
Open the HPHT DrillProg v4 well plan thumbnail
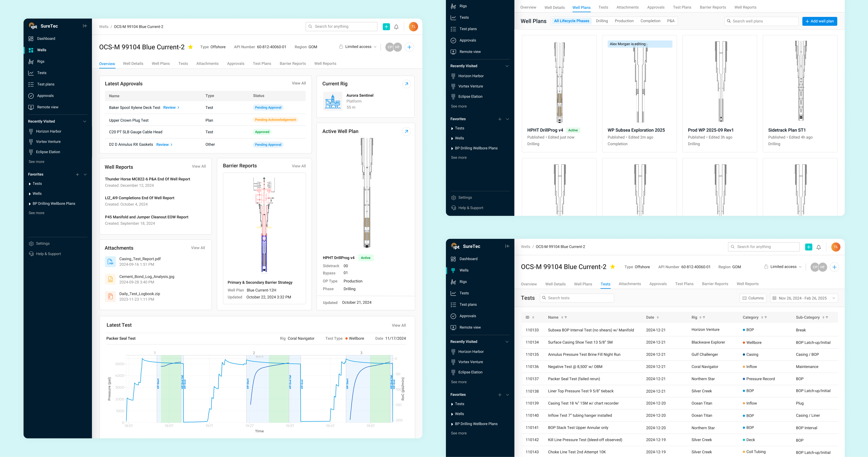point(559,82)
